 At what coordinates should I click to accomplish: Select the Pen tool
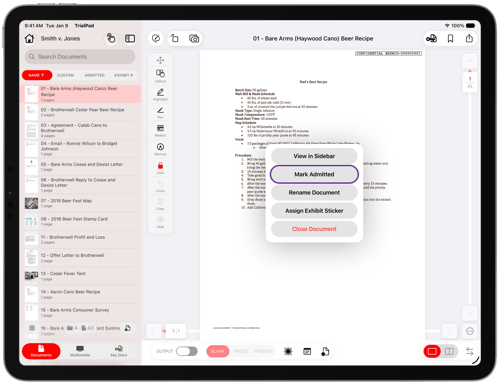coord(160,112)
